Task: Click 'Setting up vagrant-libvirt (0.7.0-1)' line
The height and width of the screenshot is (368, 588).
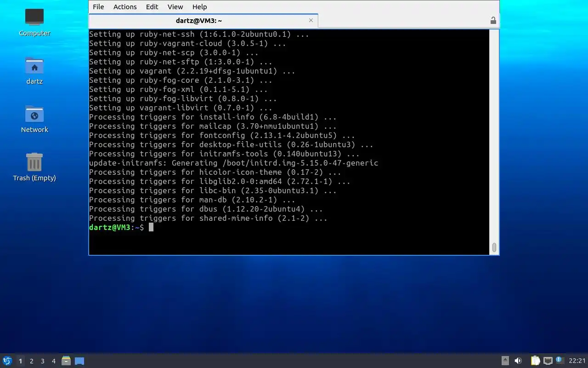Action: coord(181,108)
